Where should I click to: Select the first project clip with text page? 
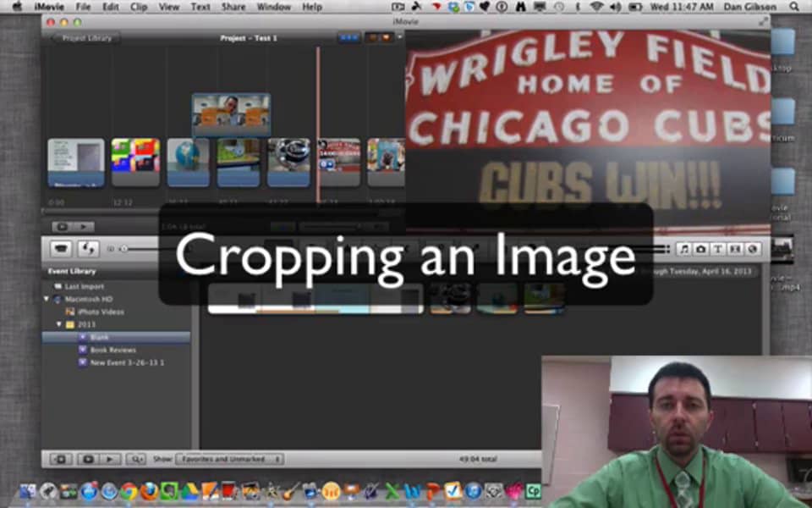point(75,163)
